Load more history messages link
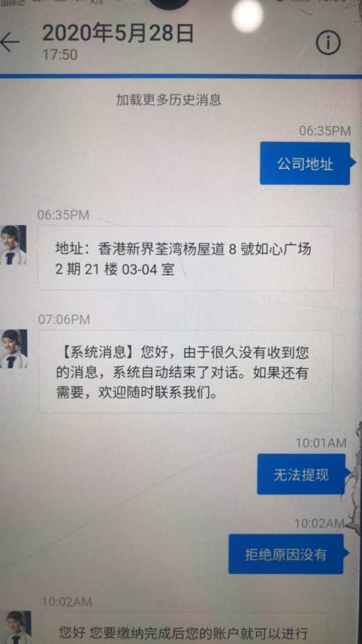Image resolution: width=362 pixels, height=644 pixels. coord(168,100)
